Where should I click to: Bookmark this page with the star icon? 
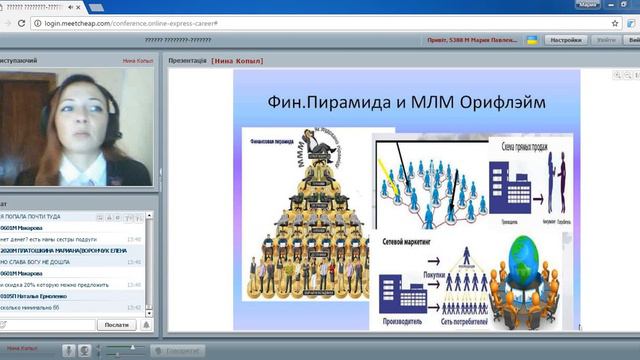(x=615, y=23)
